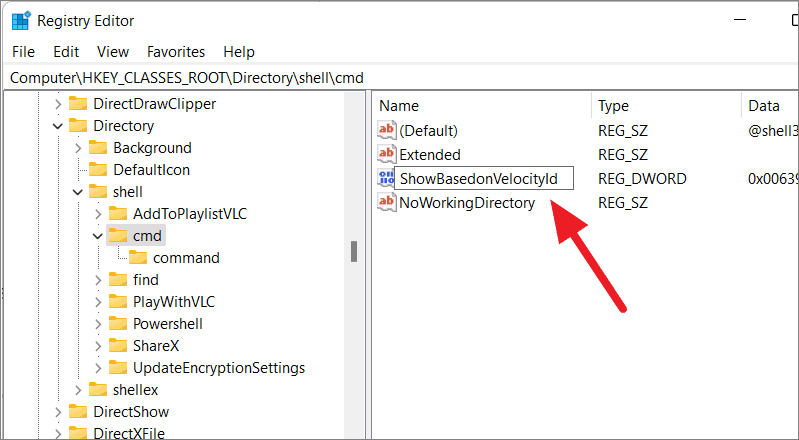The height and width of the screenshot is (440, 799).
Task: Click the NoWorkingDirectory string value icon
Action: pyautogui.click(x=387, y=202)
